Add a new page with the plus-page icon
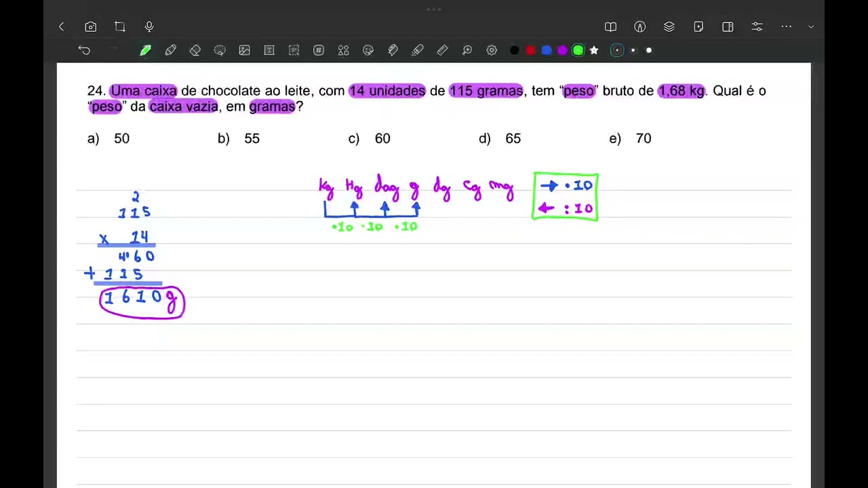Screen dimensions: 868x488 coord(698,27)
